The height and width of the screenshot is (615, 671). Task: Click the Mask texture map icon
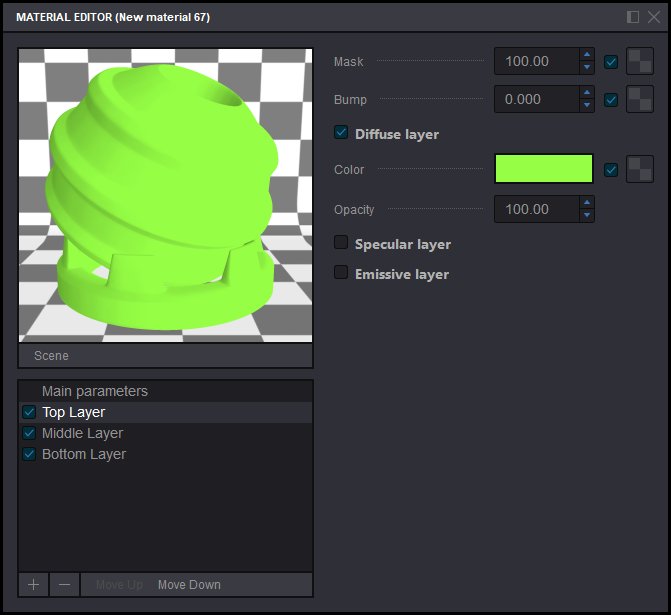[640, 62]
